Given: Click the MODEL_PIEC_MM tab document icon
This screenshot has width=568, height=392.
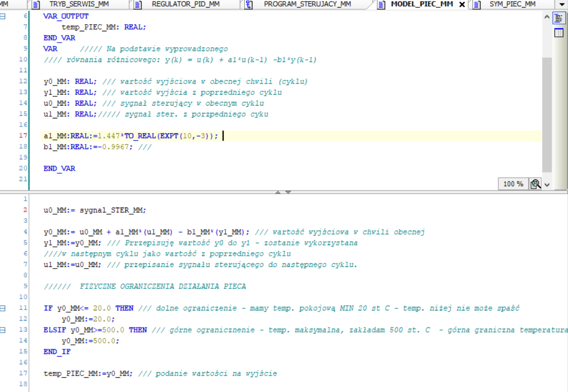Looking at the screenshot, I should pyautogui.click(x=381, y=4).
